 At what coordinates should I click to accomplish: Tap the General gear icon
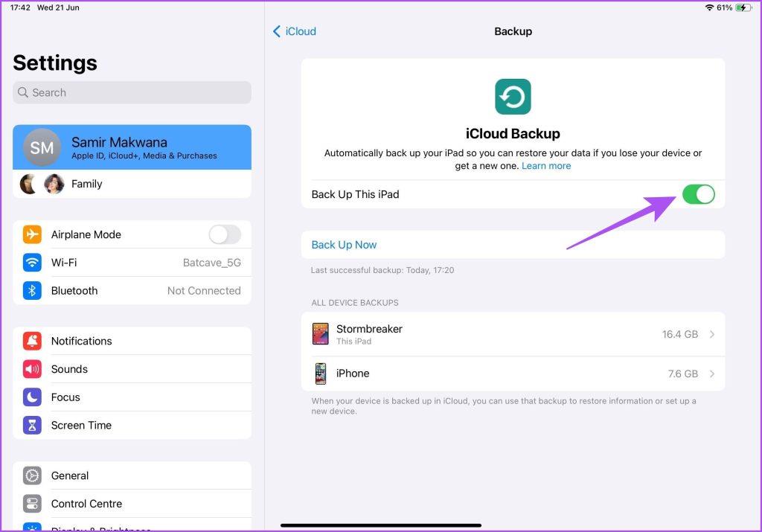[32, 475]
